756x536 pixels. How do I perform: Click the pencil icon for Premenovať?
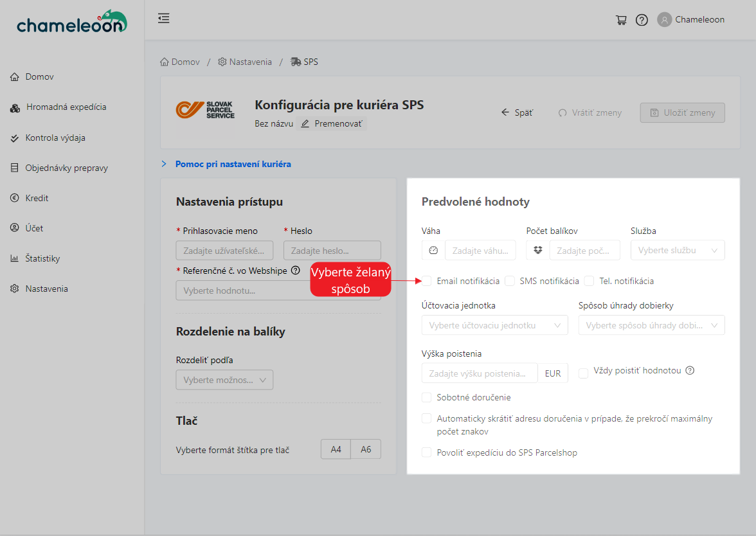coord(305,123)
